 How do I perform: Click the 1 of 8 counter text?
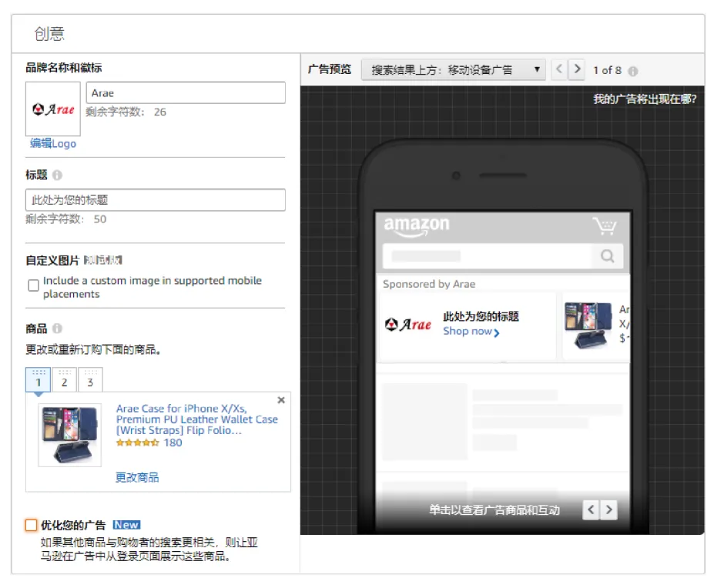click(607, 71)
